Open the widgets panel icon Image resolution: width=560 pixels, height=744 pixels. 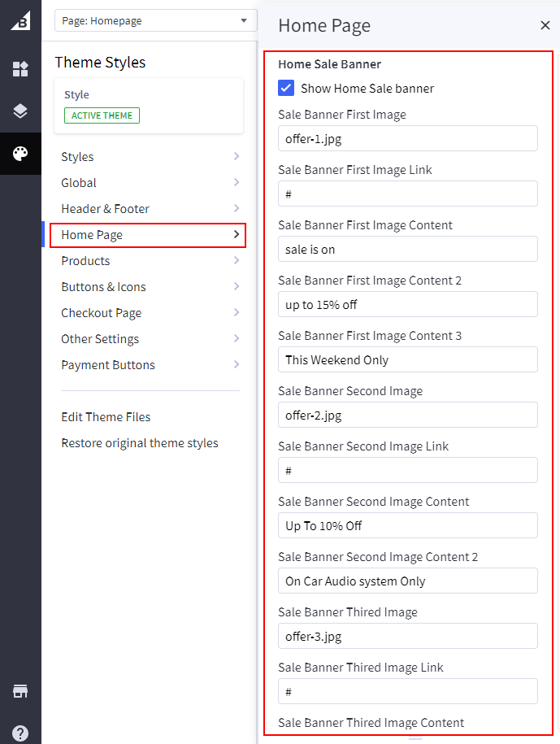[x=20, y=69]
